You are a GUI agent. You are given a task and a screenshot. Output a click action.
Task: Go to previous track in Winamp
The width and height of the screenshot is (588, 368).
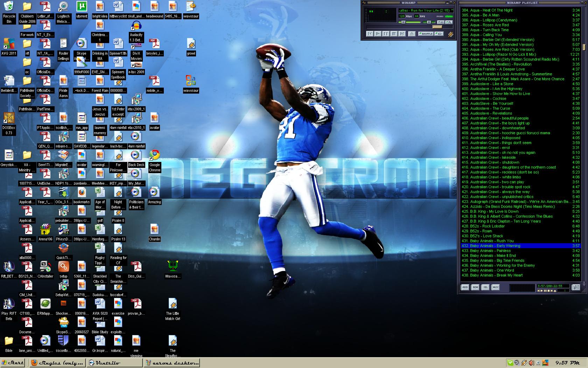coord(370,34)
